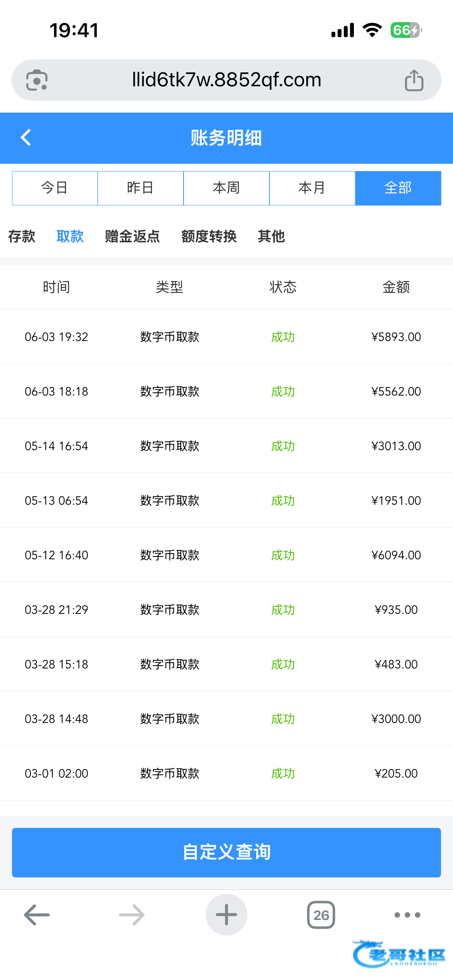Select the 今日 date filter
The height and width of the screenshot is (980, 453).
tap(55, 188)
